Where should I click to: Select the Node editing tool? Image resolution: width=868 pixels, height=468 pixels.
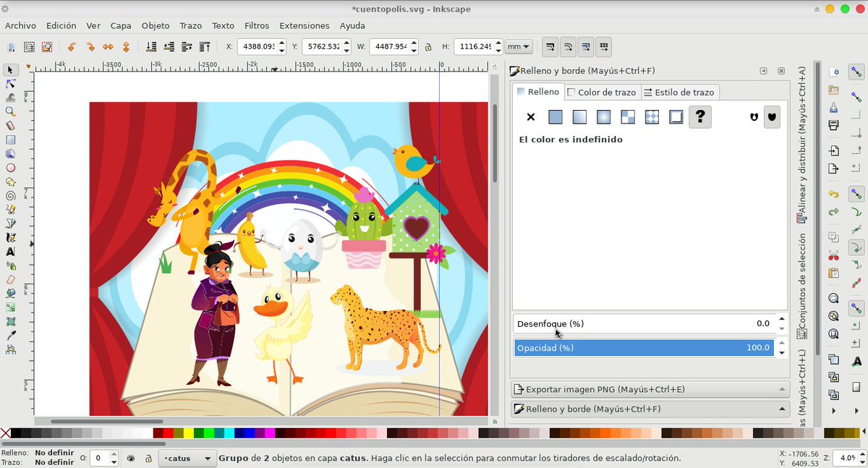click(x=11, y=84)
